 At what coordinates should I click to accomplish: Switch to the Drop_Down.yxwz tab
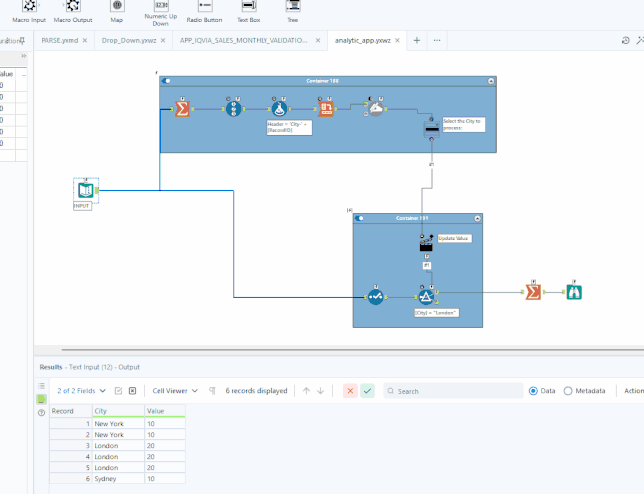(x=129, y=40)
